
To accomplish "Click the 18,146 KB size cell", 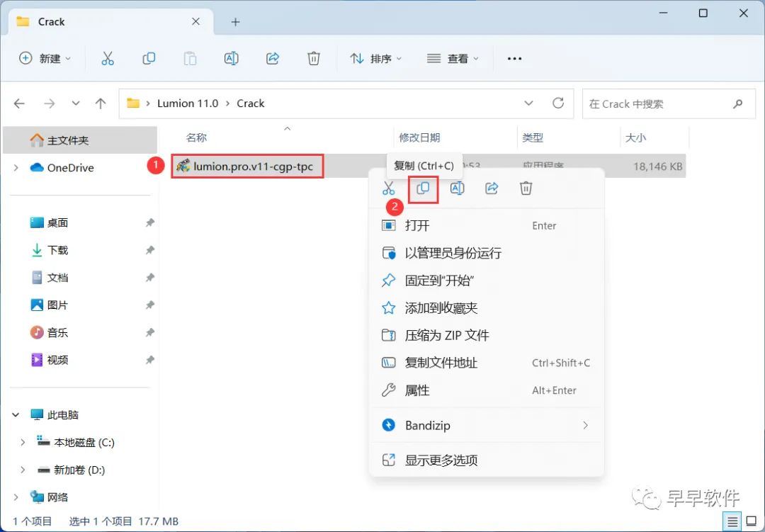I will [x=657, y=166].
